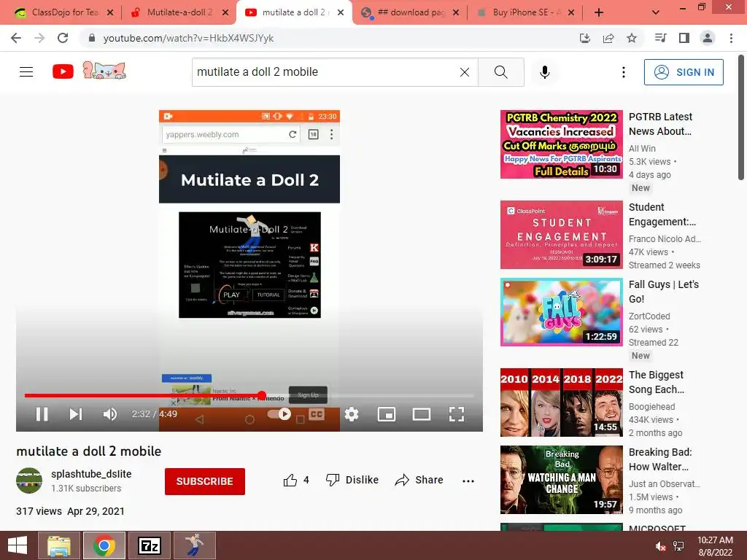Click the address bar URL
This screenshot has height=560, width=747.
(188, 38)
